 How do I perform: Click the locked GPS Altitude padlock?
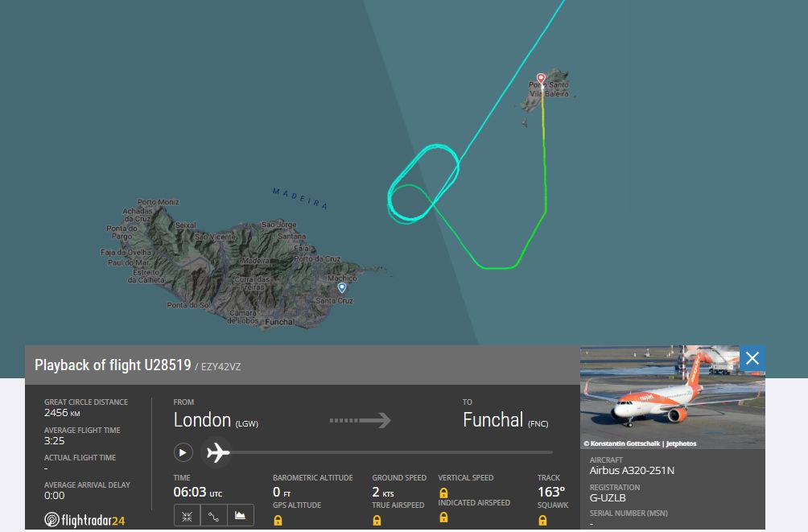[x=278, y=520]
